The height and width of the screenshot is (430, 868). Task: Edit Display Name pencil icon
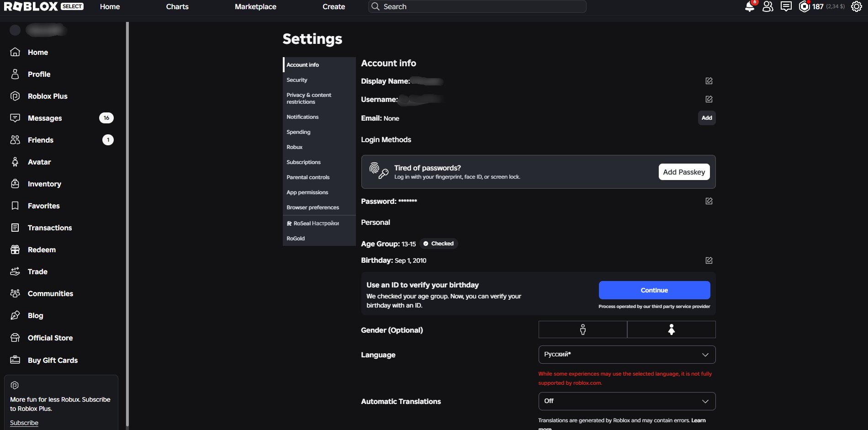[x=709, y=81]
